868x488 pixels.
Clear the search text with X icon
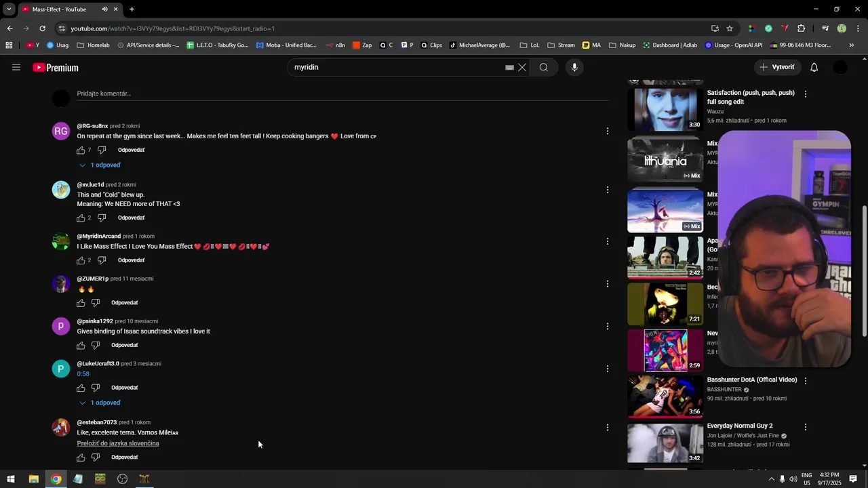522,67
